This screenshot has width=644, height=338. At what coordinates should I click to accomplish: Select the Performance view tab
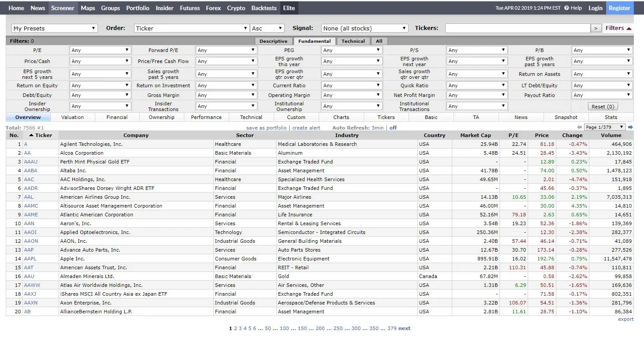pos(206,117)
